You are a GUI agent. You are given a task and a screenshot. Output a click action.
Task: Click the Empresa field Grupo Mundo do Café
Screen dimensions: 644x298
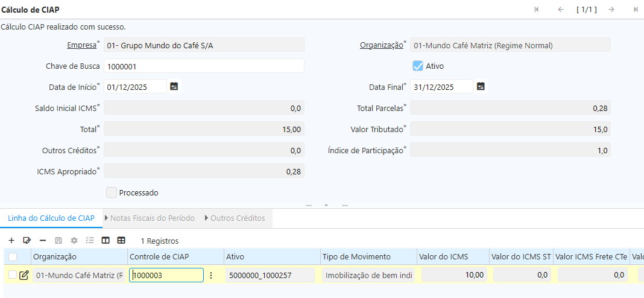pos(204,45)
